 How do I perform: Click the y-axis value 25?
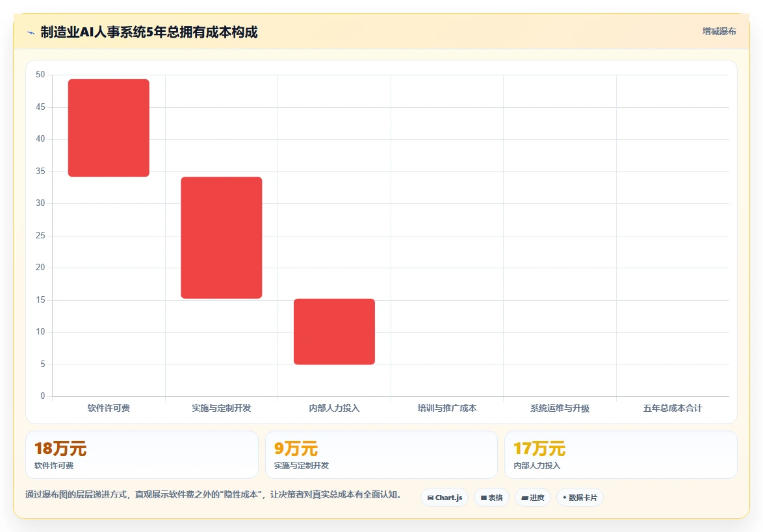[x=40, y=235]
